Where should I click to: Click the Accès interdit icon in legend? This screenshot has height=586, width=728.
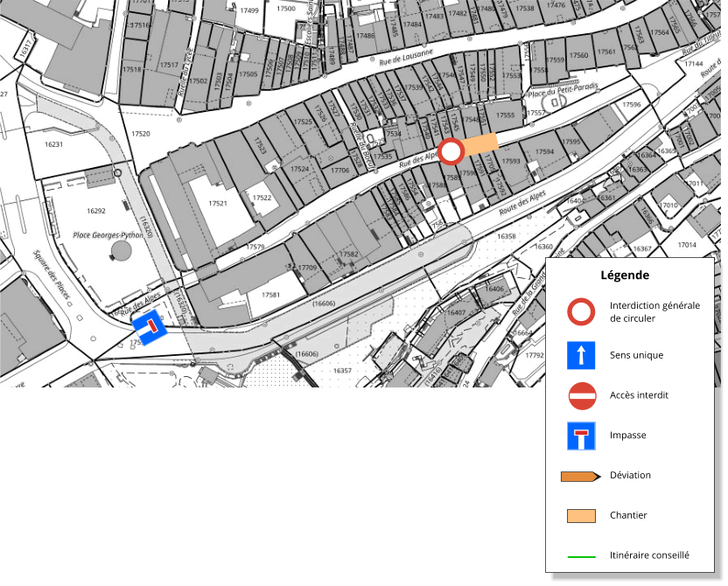[581, 395]
